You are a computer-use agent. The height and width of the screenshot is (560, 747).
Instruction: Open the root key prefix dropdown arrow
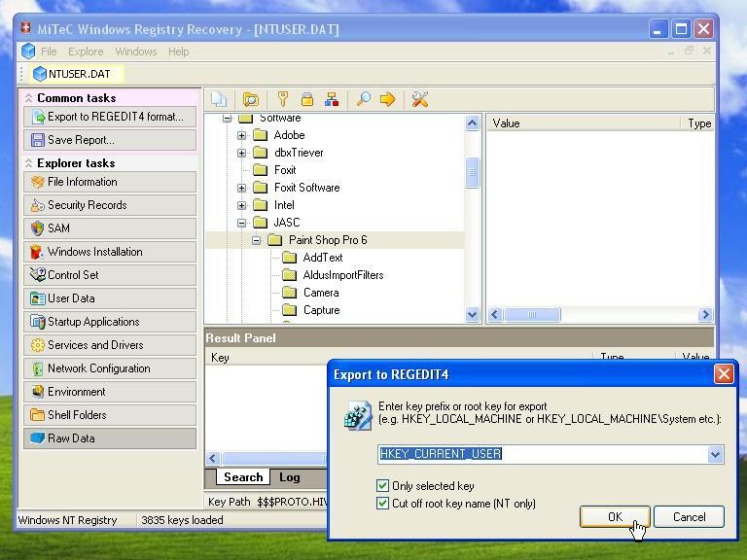[715, 454]
